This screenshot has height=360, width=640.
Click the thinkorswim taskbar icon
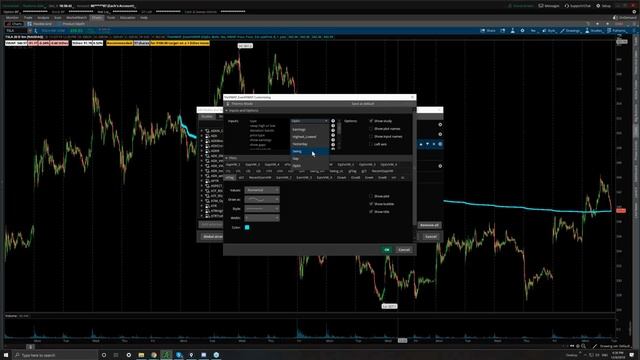[166, 355]
